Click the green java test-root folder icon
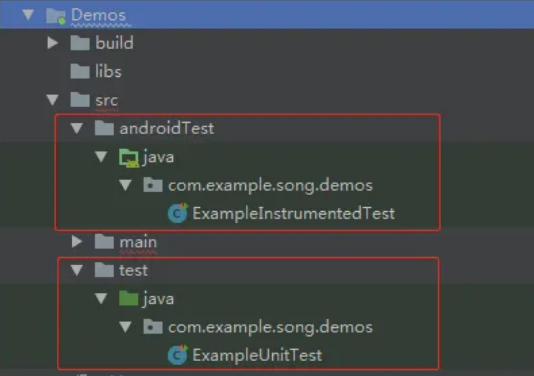 129,298
